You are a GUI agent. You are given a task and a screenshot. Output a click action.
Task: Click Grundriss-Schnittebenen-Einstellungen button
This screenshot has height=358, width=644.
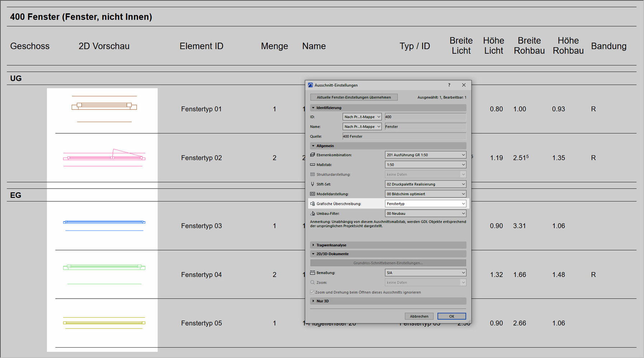(x=388, y=263)
